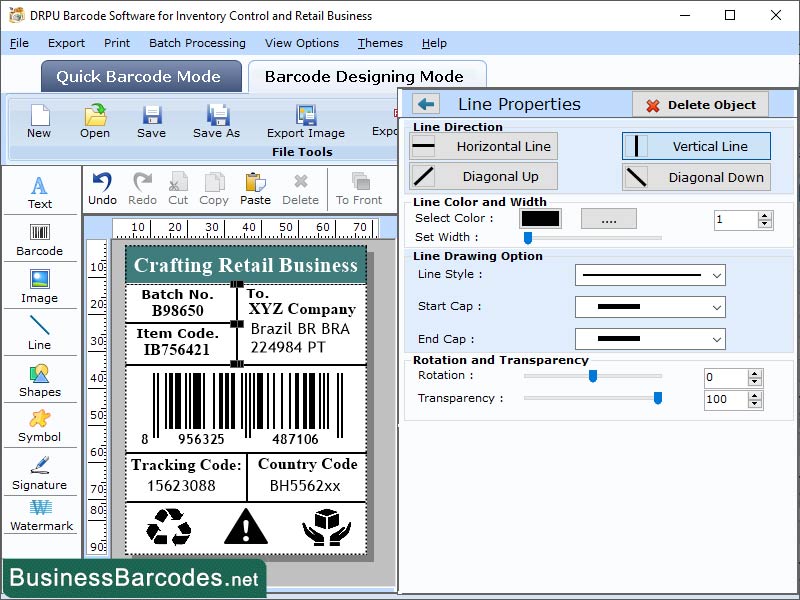The image size is (800, 600).
Task: Increase Transparency value with up arrow
Action: coord(755,395)
